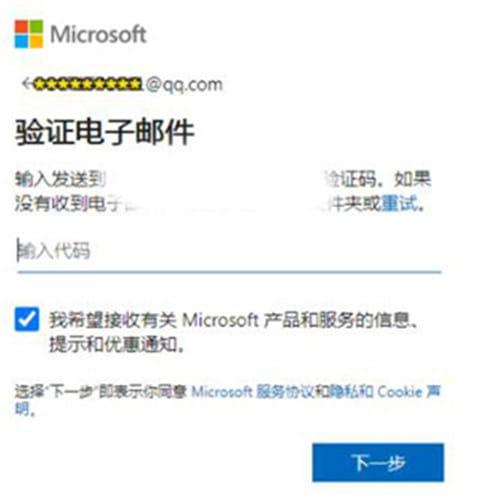Click the blue underline of code field

click(229, 272)
